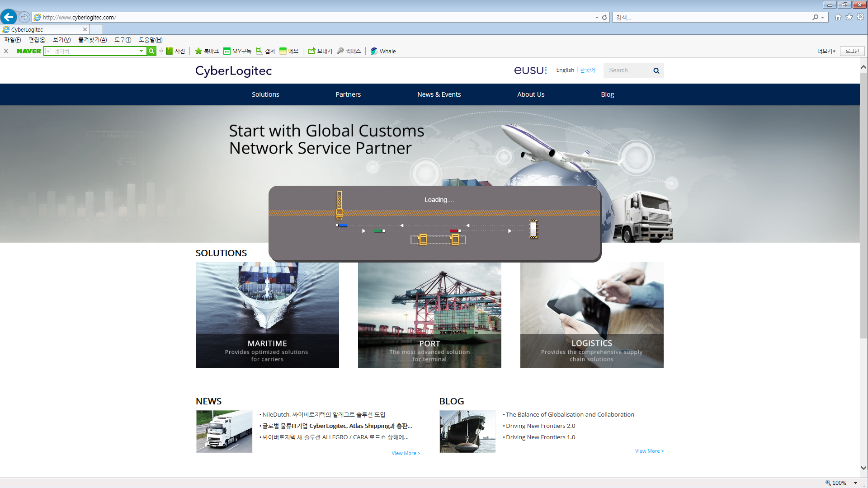The image size is (868, 488).
Task: Click the News View More link
Action: [x=406, y=453]
